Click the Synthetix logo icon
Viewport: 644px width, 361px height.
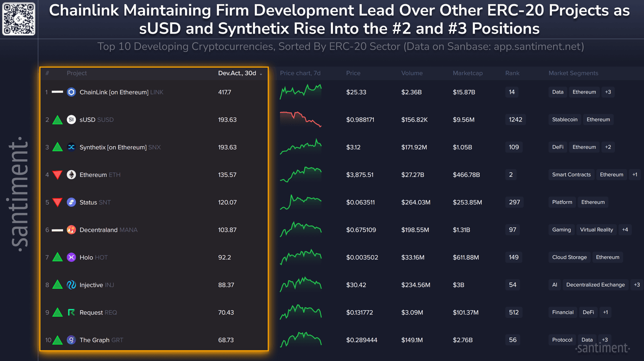pyautogui.click(x=71, y=147)
